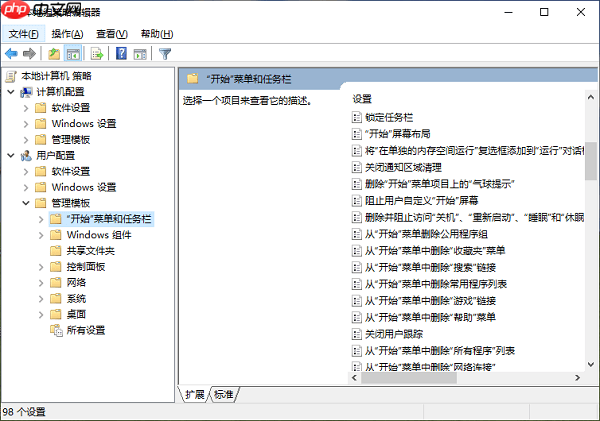Screen dimensions: 600x421
Task: Expand Windows 设置 under 计算机配置
Action: (x=26, y=124)
